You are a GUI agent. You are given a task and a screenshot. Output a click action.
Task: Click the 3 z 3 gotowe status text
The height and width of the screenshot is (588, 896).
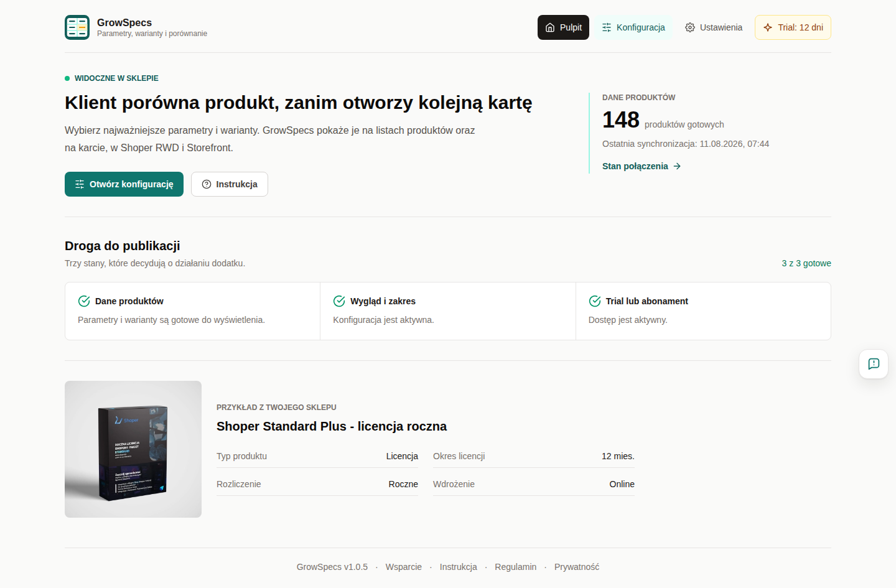pos(806,263)
